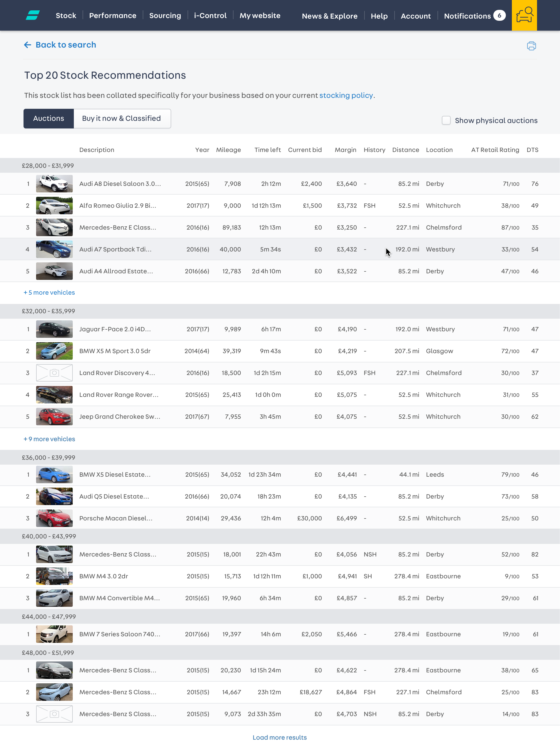Open BMW X5 M Sport thumbnail
Viewport: 560px width, 750px height.
(54, 351)
